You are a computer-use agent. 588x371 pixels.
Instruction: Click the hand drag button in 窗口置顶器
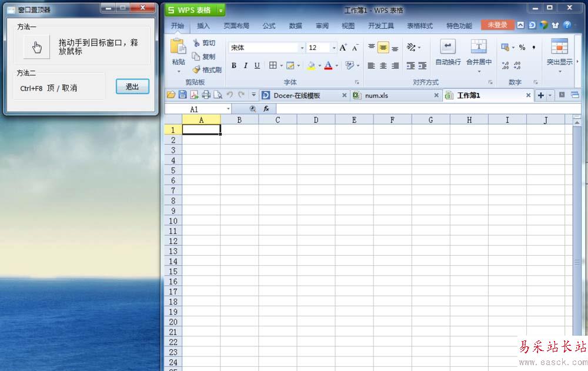36,47
